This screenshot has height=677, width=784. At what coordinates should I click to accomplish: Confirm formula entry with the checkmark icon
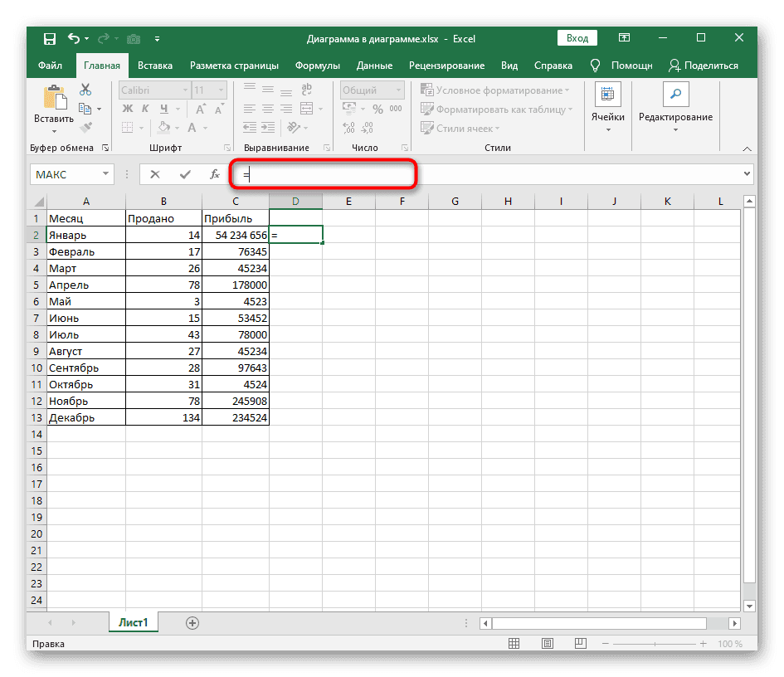click(x=184, y=174)
